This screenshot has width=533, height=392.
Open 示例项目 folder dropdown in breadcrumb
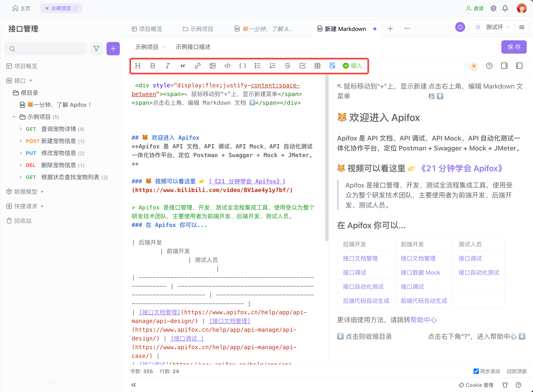(150, 47)
